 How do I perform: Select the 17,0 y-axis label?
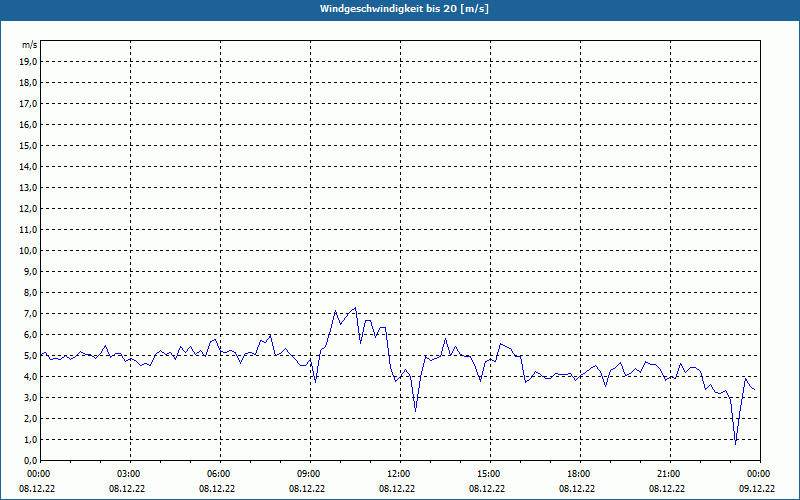(28, 104)
